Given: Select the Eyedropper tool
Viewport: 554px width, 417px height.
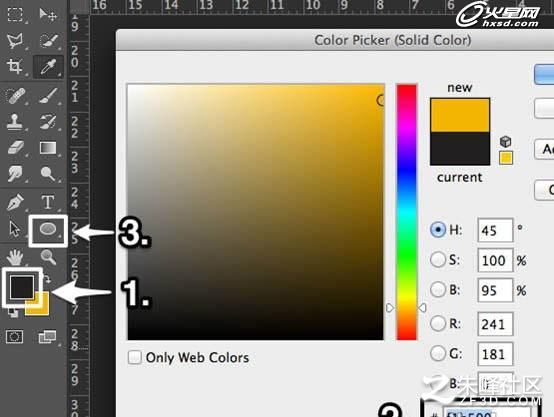Looking at the screenshot, I should [x=48, y=66].
